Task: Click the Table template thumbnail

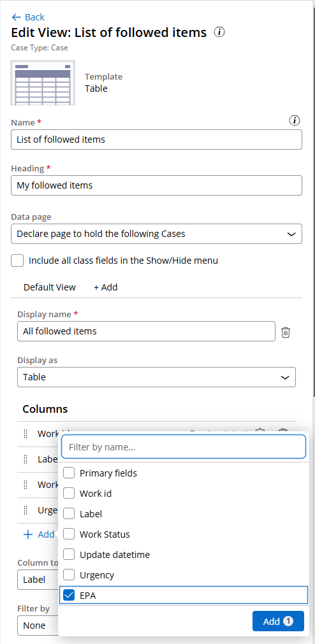Action: [43, 83]
